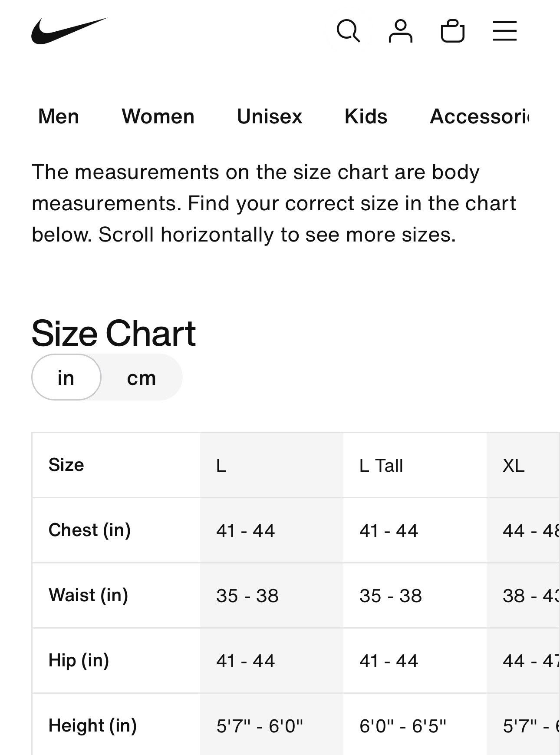Viewport: 560px width, 755px height.
Task: Switch size chart units to inches
Action: tap(66, 377)
